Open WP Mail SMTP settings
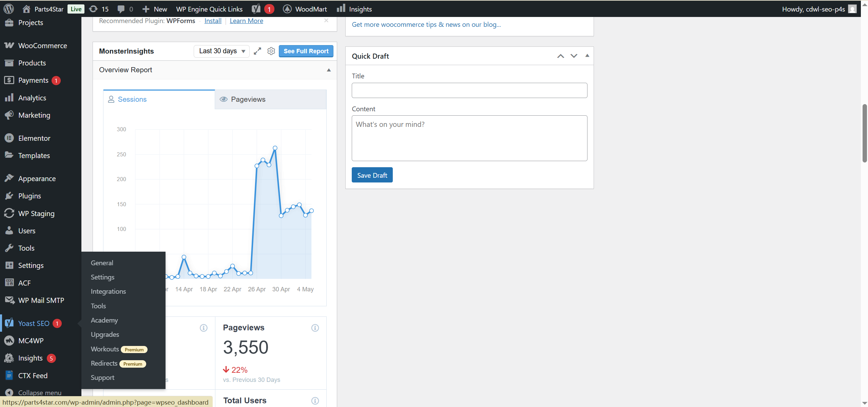This screenshot has height=407, width=868. point(41,300)
